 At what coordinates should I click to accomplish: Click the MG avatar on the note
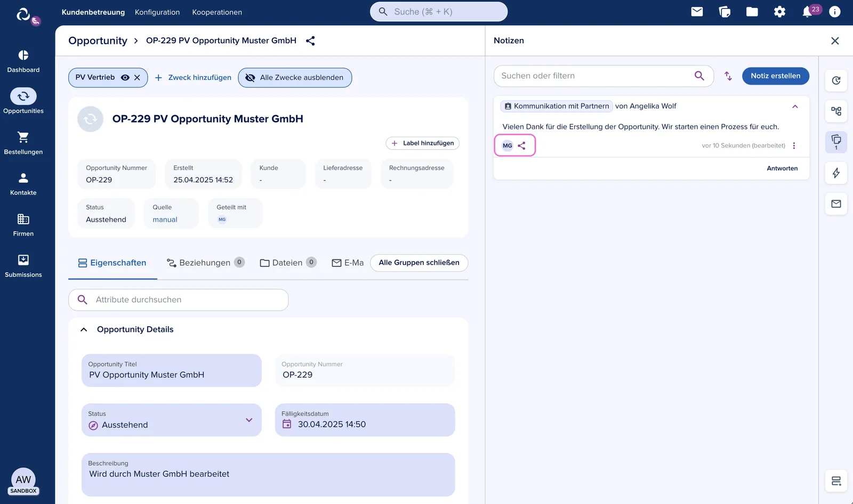coord(508,145)
